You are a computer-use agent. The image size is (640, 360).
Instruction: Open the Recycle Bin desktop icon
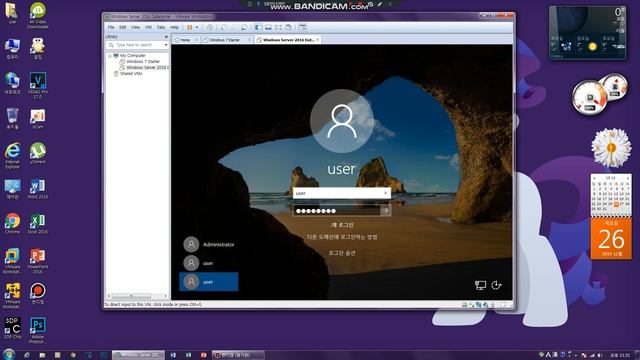click(12, 118)
